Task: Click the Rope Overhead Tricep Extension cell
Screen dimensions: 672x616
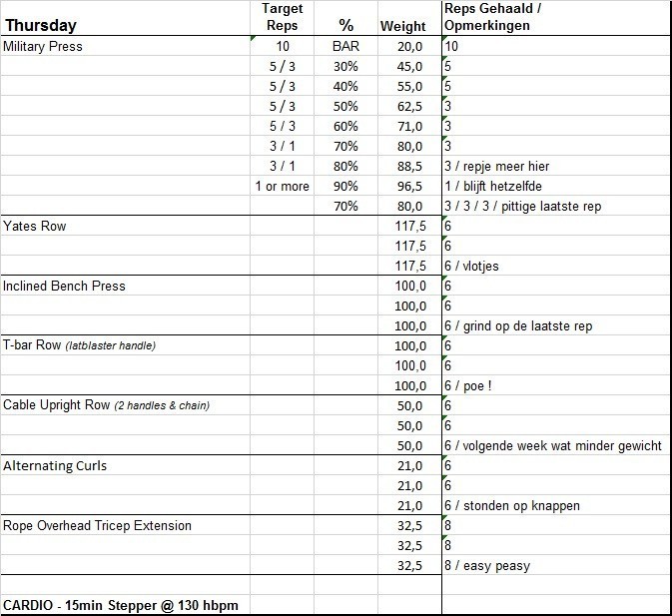Action: point(98,526)
